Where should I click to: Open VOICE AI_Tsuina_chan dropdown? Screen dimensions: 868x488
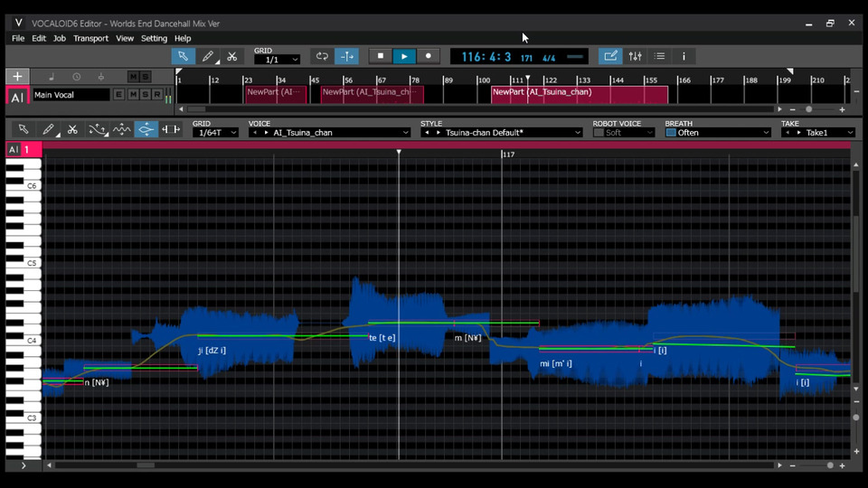click(330, 133)
